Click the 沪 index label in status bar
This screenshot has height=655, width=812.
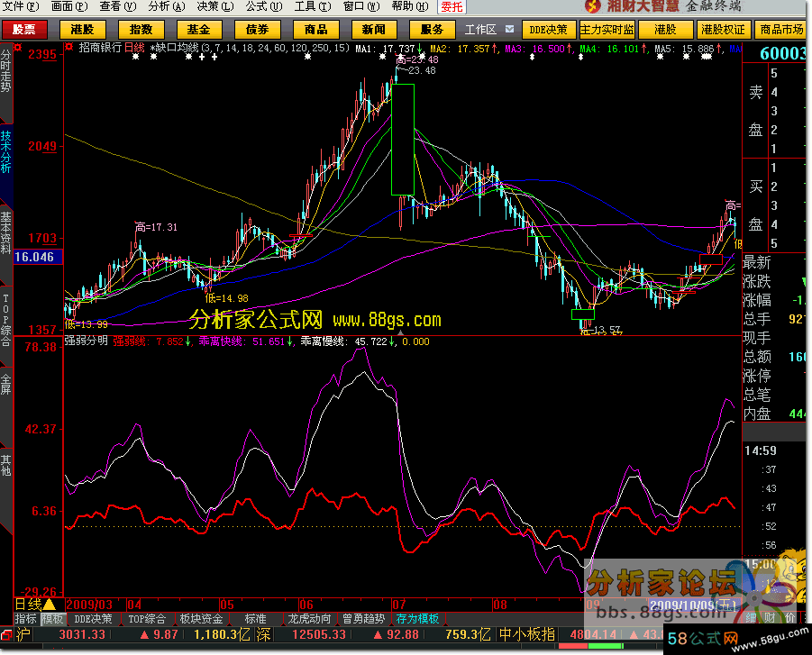tap(23, 634)
